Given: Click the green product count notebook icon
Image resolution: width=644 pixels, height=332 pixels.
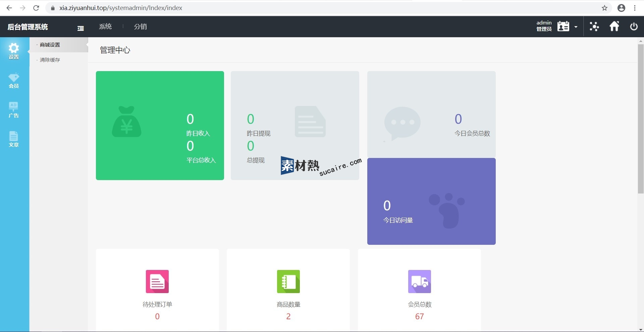Looking at the screenshot, I should pos(288,281).
